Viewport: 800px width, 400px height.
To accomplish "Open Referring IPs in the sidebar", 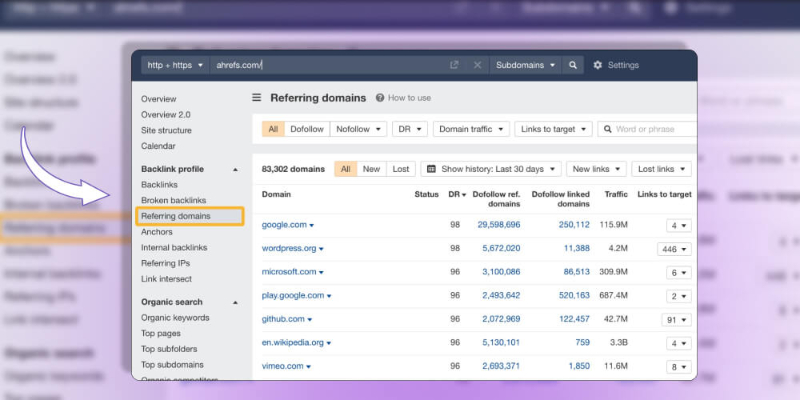I will pos(165,263).
